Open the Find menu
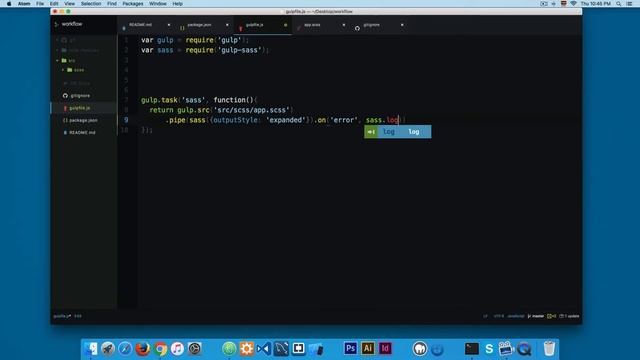 112,4
